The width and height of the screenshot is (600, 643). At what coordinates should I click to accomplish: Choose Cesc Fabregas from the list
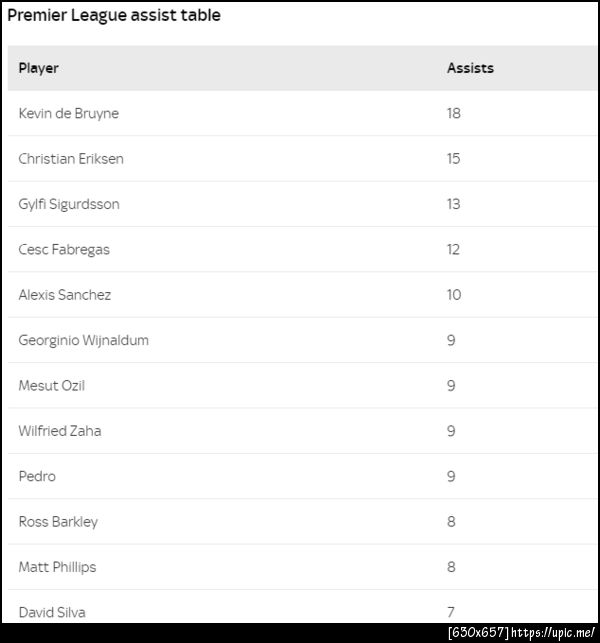[x=64, y=249]
